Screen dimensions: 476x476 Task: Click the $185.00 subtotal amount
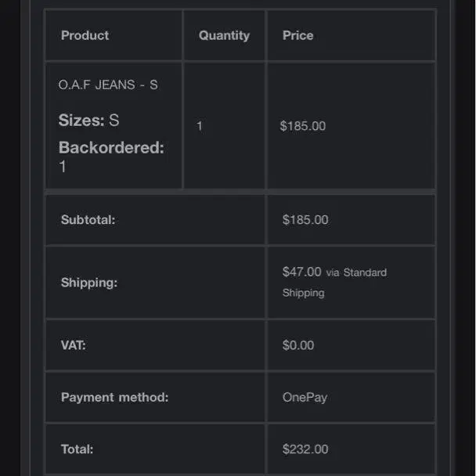coord(305,220)
